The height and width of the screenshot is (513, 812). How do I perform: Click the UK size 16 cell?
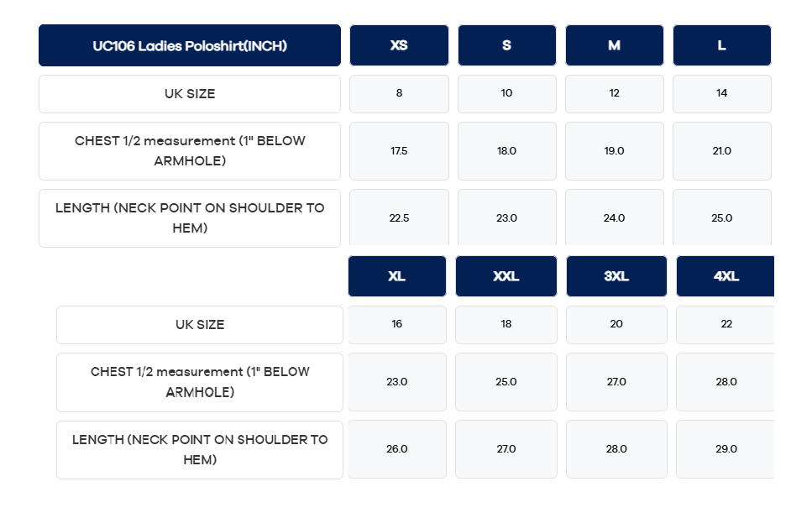397,324
